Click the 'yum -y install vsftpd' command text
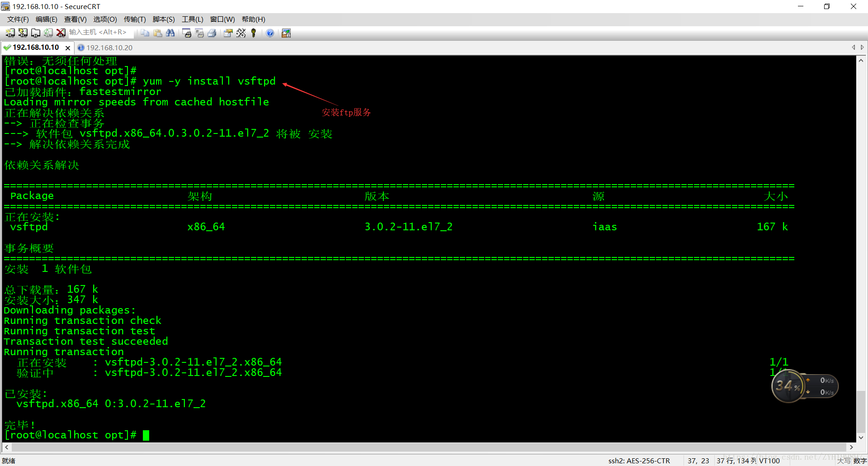Screen dimensions: 868x466 209,81
